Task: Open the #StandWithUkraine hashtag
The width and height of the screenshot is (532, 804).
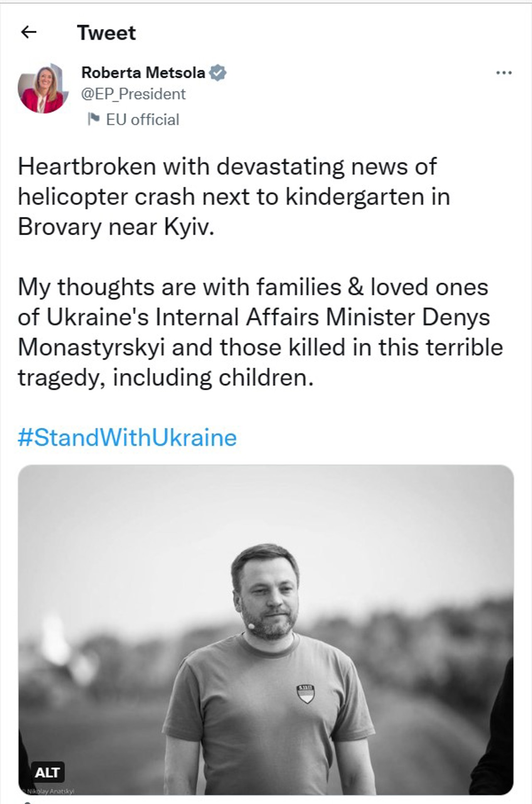Action: coord(127,438)
